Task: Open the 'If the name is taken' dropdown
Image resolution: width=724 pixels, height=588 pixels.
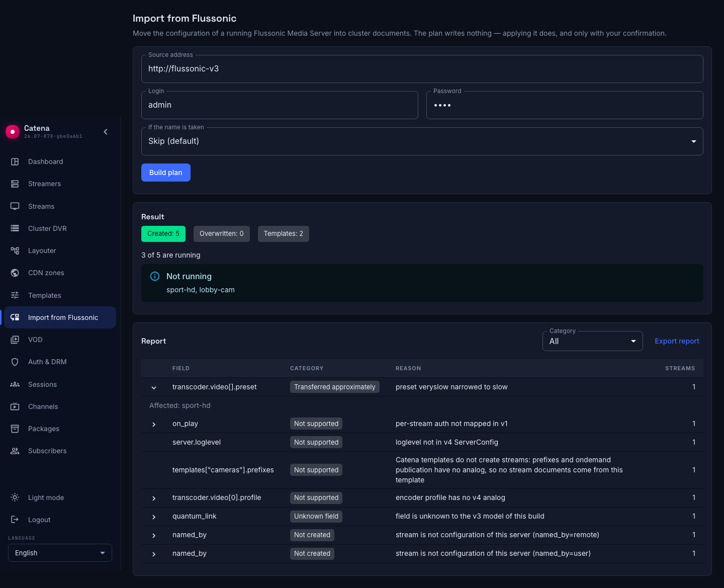Action: (422, 141)
